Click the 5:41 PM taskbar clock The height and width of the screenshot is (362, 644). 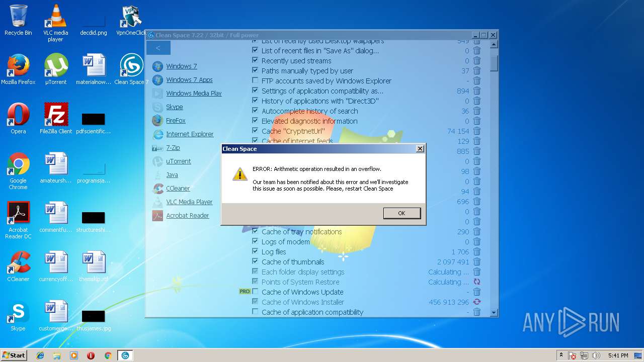coord(618,355)
